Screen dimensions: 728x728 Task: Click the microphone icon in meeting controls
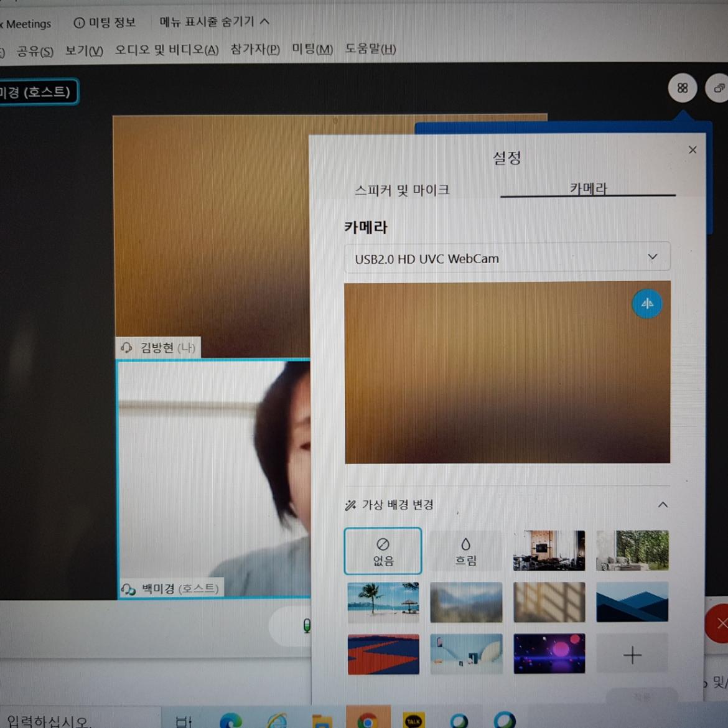click(x=306, y=626)
